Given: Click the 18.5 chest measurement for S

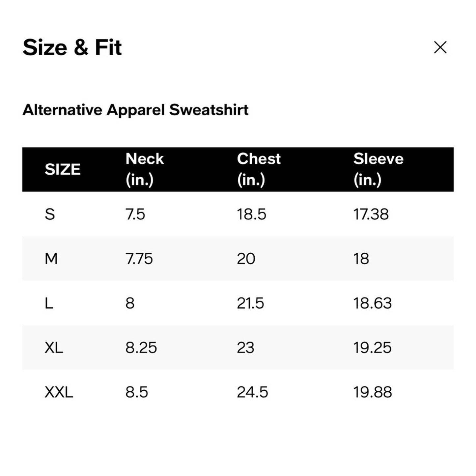Looking at the screenshot, I should pyautogui.click(x=251, y=214).
